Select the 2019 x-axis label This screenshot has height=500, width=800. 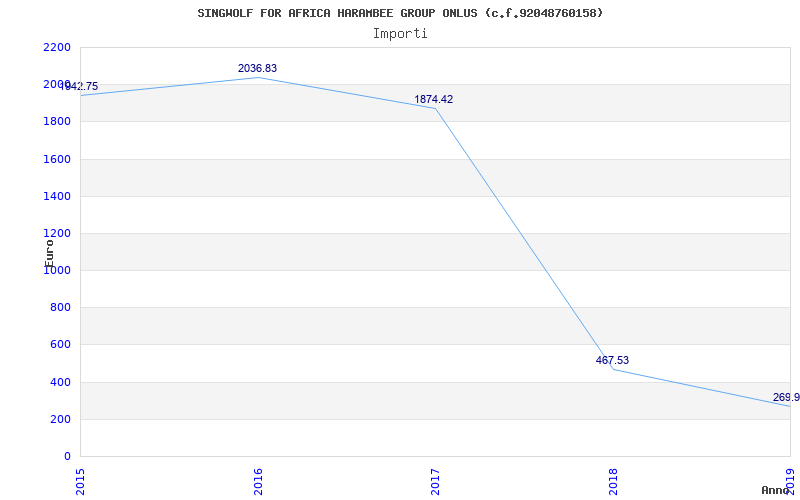(790, 482)
